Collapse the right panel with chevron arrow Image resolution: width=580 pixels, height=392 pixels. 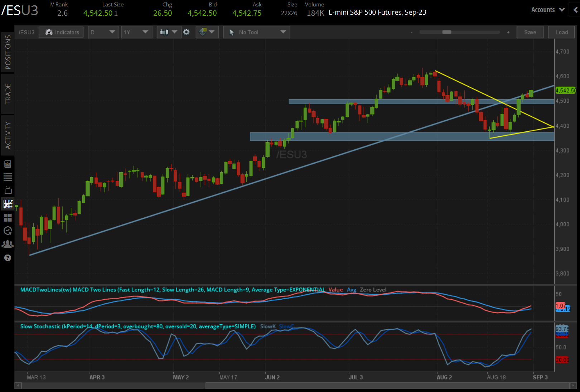(x=576, y=10)
